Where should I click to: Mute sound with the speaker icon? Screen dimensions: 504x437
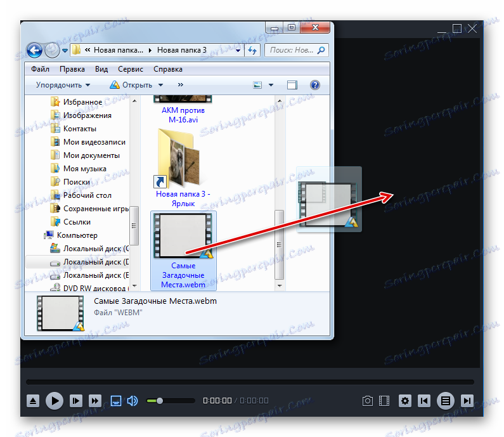[132, 401]
